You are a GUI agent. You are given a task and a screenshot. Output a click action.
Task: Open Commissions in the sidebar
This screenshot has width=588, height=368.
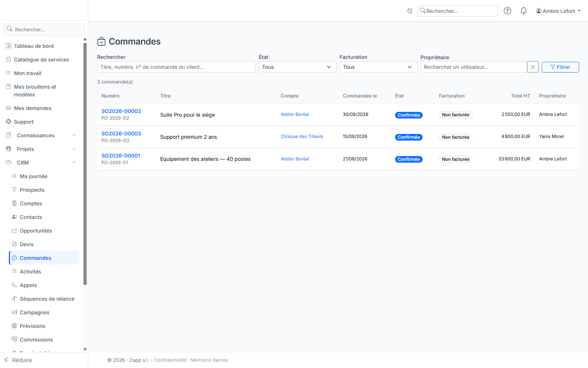click(x=44, y=340)
